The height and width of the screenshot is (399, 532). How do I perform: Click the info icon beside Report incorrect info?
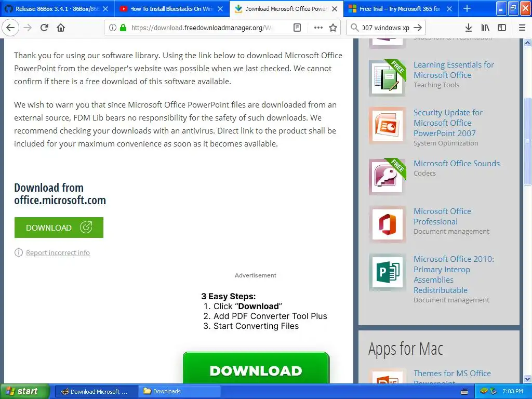click(18, 252)
